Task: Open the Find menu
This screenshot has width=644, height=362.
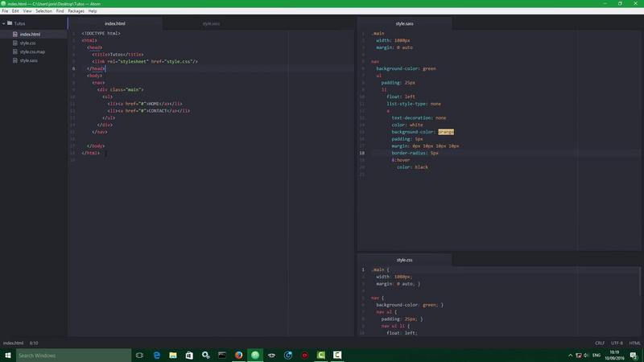Action: [x=60, y=11]
